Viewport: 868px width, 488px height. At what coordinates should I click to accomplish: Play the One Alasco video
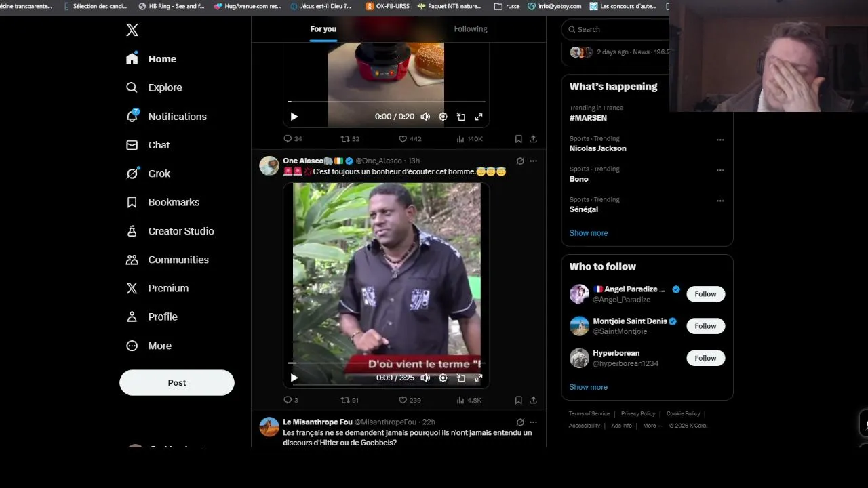tap(294, 378)
